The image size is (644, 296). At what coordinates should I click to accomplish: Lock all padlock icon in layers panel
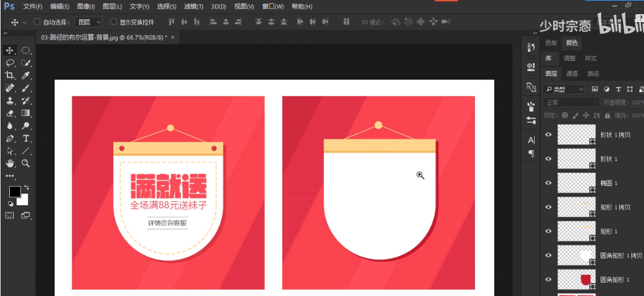(x=607, y=115)
